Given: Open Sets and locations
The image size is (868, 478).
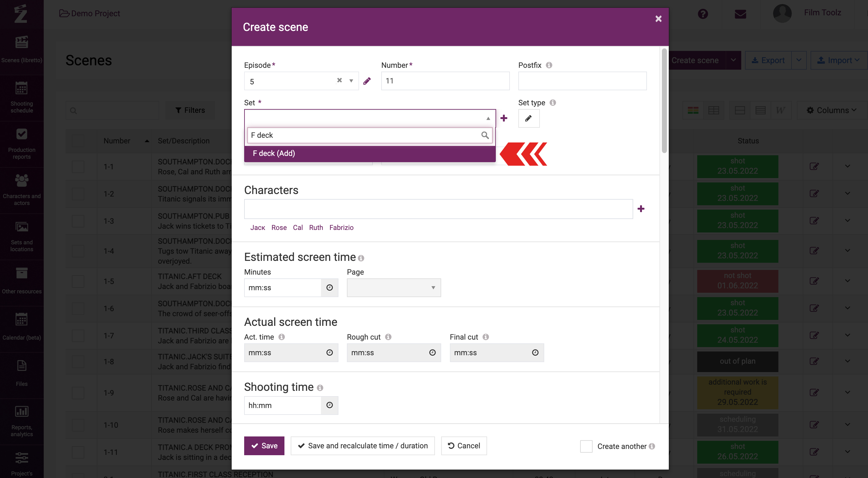Looking at the screenshot, I should [x=22, y=236].
